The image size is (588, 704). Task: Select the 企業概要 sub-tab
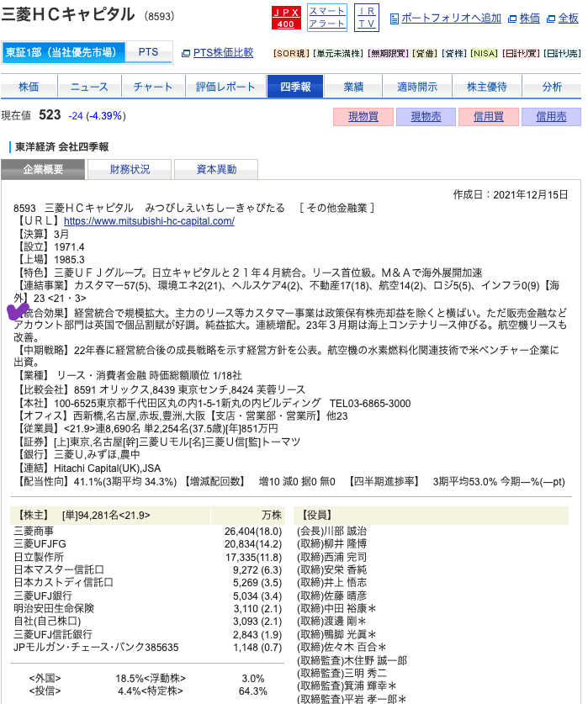point(43,169)
